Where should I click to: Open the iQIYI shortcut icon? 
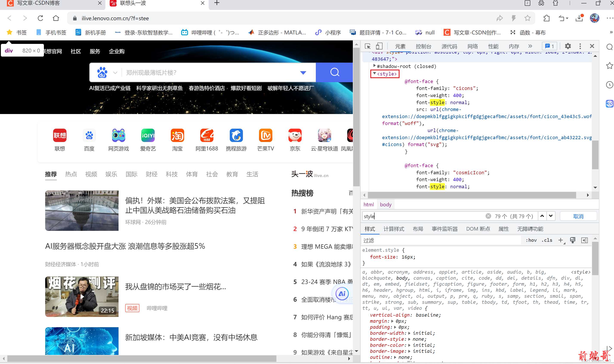pyautogui.click(x=148, y=135)
